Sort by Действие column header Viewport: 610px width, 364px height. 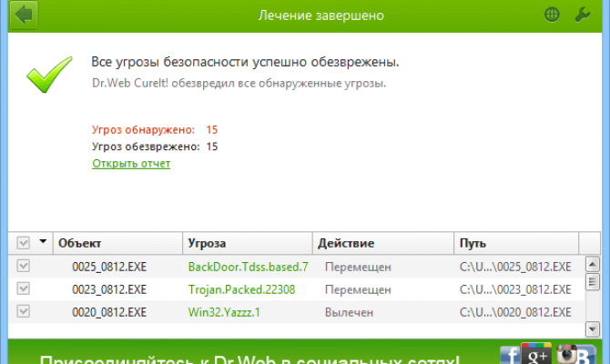[383, 244]
